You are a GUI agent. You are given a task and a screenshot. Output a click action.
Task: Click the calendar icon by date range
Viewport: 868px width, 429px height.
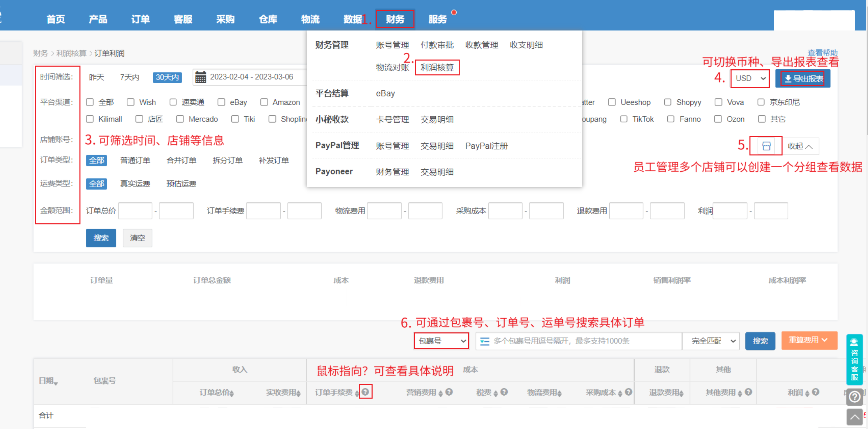pyautogui.click(x=201, y=77)
